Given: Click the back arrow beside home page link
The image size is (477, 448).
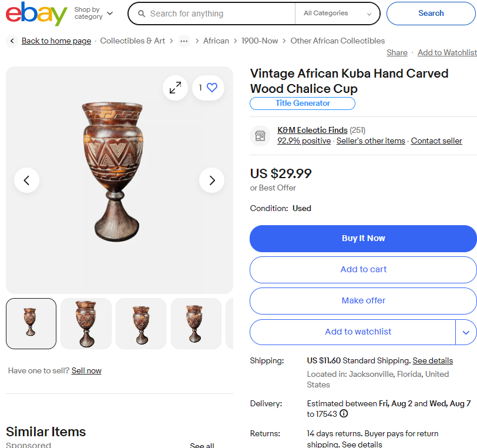Looking at the screenshot, I should (12, 41).
